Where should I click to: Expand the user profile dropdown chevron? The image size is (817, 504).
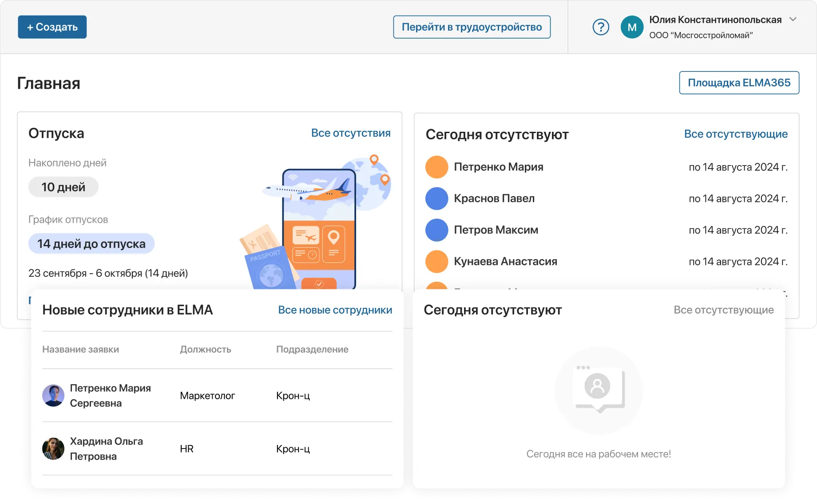point(793,20)
